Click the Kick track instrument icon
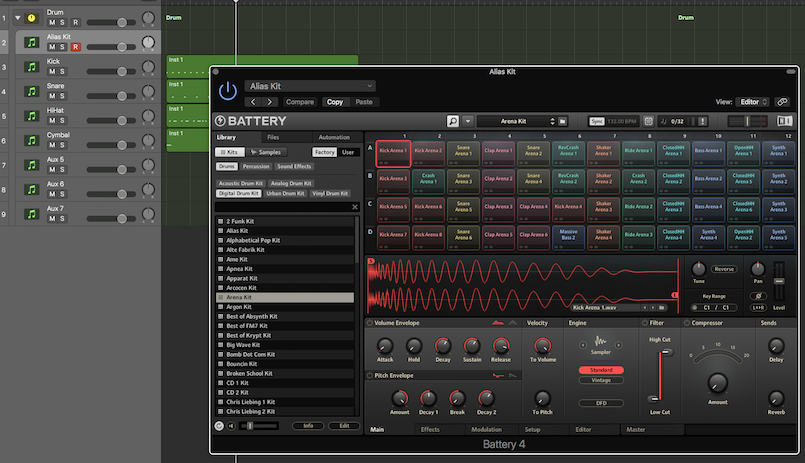 (32, 67)
